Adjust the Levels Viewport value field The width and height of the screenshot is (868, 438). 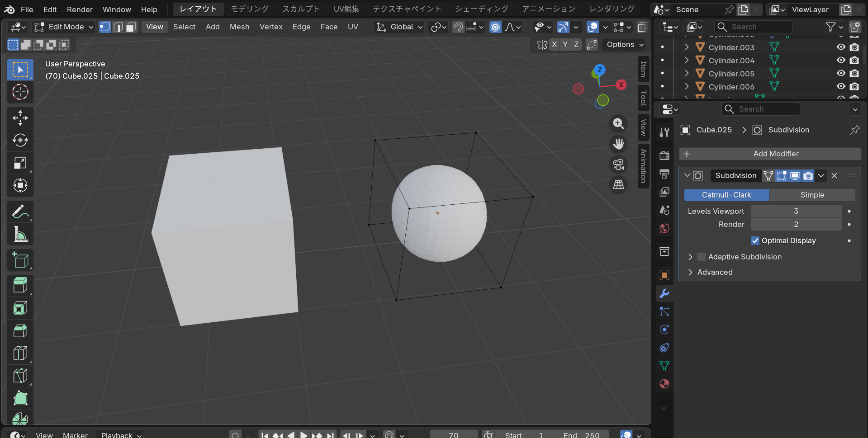coord(796,211)
